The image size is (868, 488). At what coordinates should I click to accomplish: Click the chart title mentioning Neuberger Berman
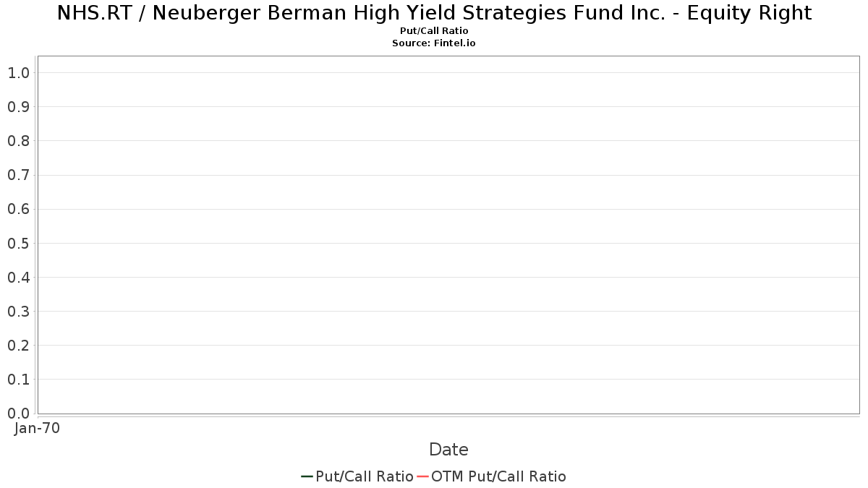click(x=434, y=13)
